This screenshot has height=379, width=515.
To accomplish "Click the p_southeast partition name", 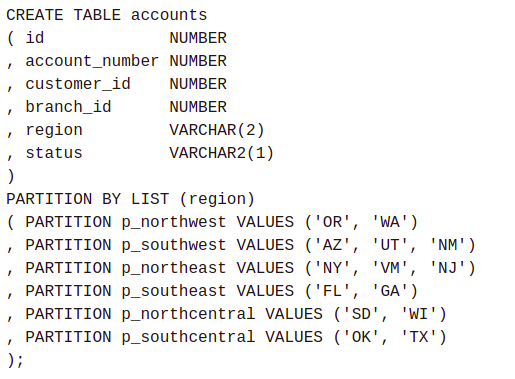I will 174,291.
